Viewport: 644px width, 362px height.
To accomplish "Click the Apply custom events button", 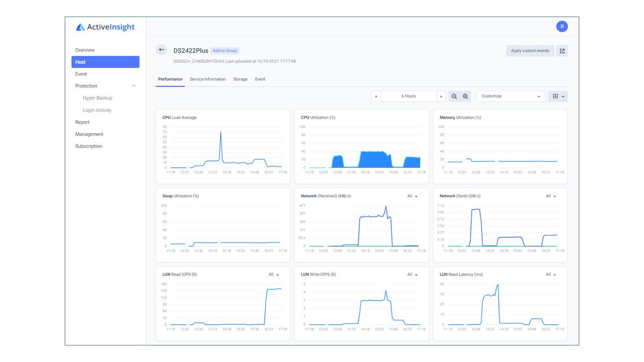I will point(530,50).
